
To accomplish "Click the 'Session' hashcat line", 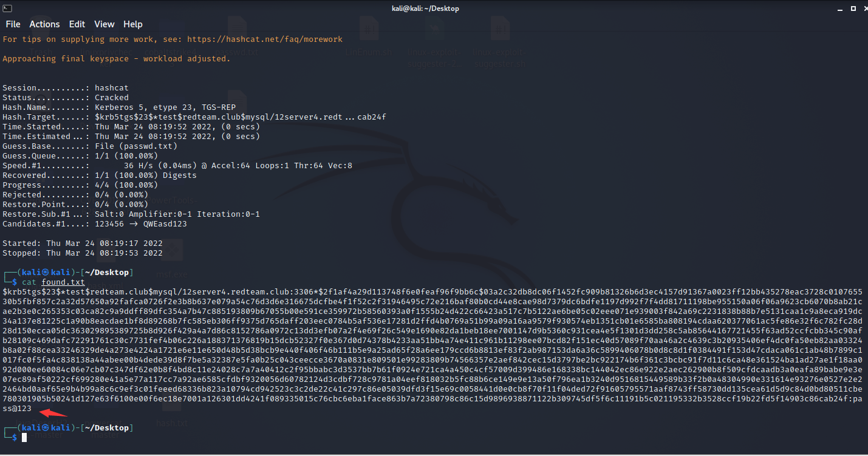I will point(66,87).
